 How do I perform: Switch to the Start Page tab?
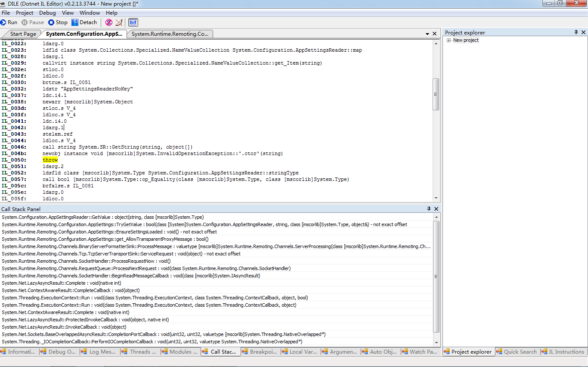coord(23,34)
